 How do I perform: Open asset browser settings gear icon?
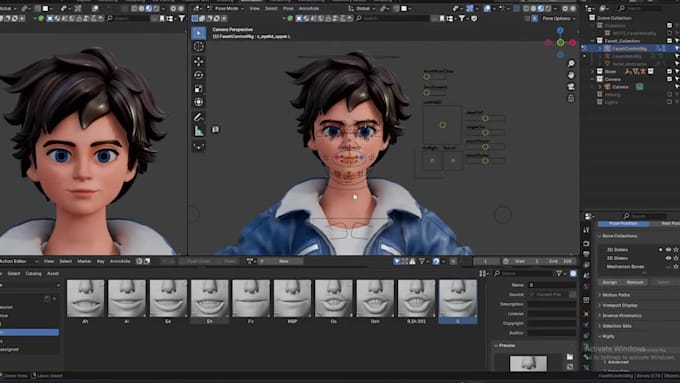pos(573,273)
